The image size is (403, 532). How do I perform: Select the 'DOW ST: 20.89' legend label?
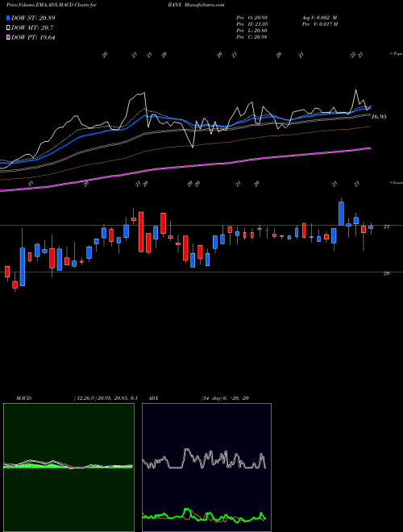[x=33, y=18]
